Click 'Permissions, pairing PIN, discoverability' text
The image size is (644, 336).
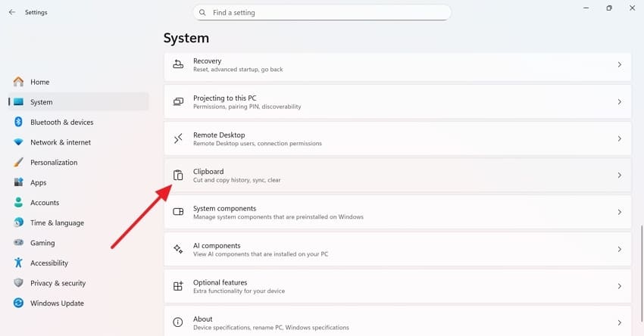click(247, 107)
